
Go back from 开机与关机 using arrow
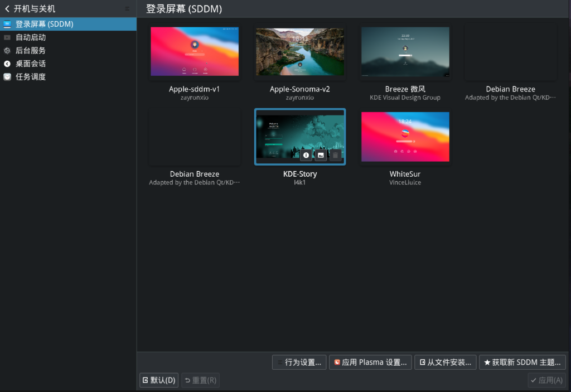coord(7,9)
